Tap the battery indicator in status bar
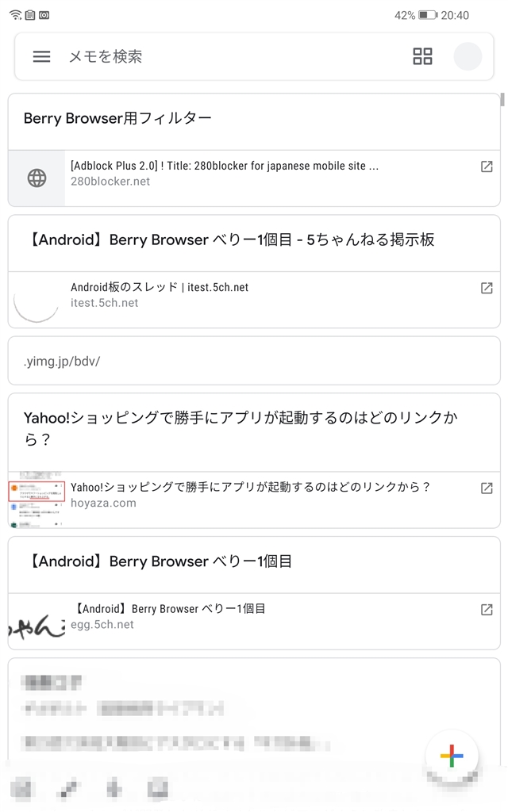This screenshot has width=508, height=812. pos(428,15)
